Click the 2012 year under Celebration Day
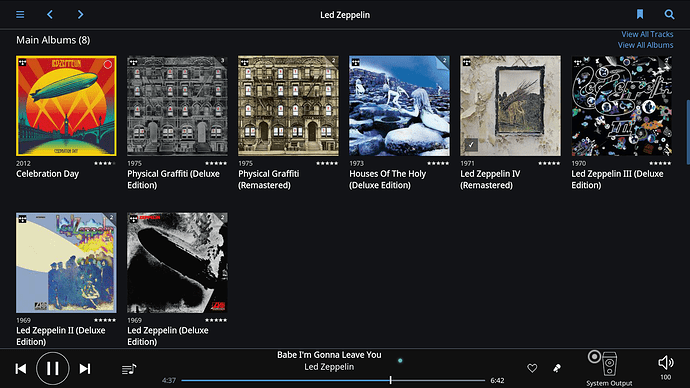The height and width of the screenshot is (388, 690). [23, 163]
